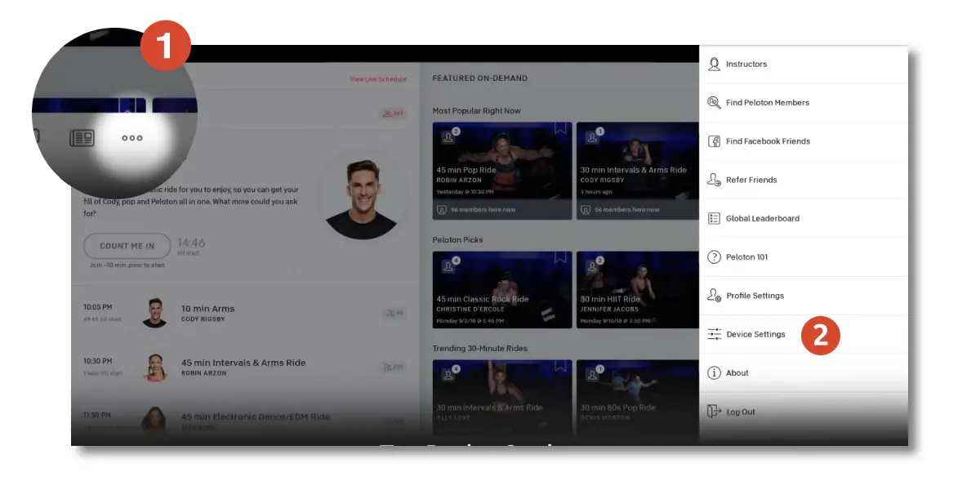
Task: Open the View Live Schedule link
Action: pos(377,79)
